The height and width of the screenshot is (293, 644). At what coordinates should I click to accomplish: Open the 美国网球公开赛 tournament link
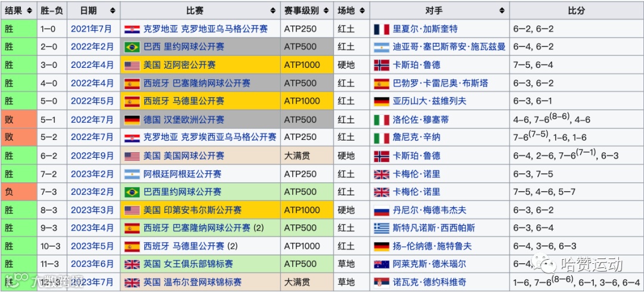[x=194, y=156]
